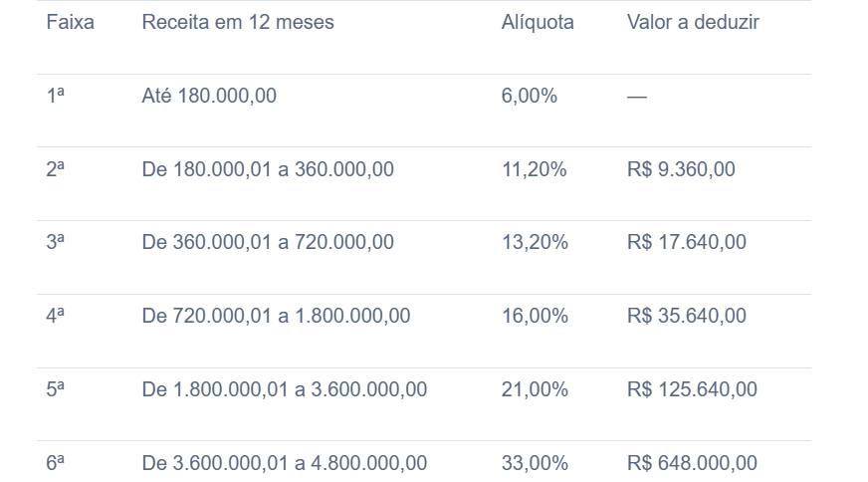Select De 720.000,01 a 1.800.000,00 cell
The image size is (868, 482).
click(277, 316)
